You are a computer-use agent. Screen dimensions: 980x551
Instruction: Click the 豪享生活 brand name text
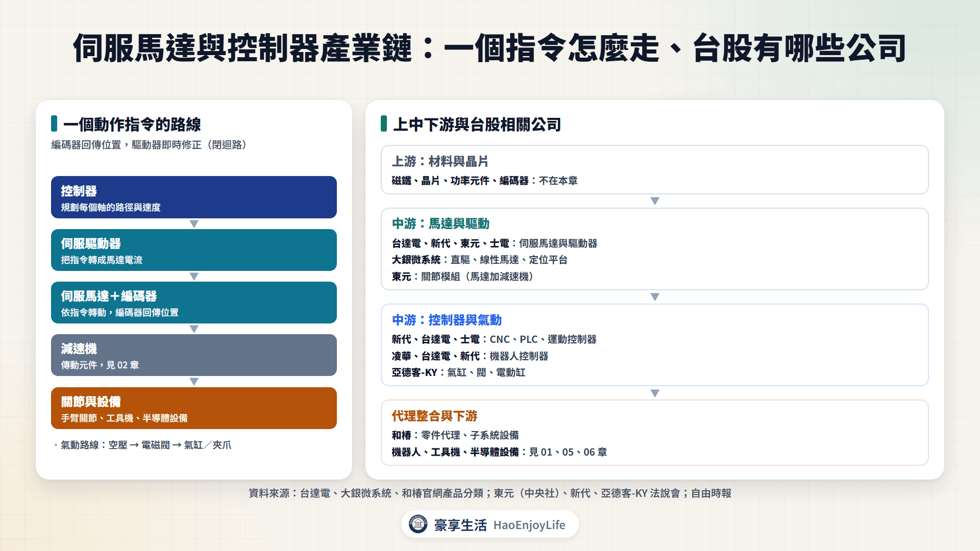460,525
